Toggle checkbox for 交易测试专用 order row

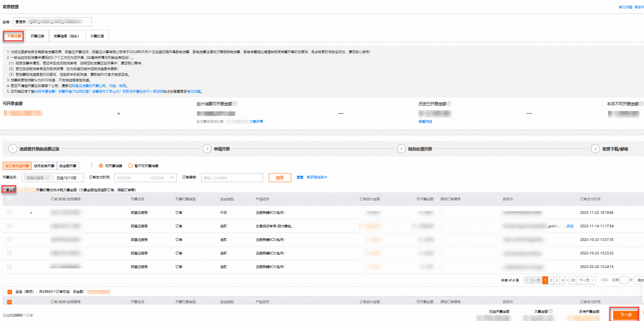9,226
